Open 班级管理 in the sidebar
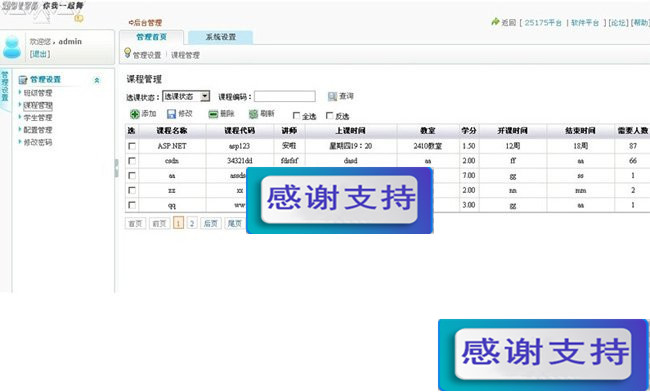The height and width of the screenshot is (392, 650). coord(38,93)
